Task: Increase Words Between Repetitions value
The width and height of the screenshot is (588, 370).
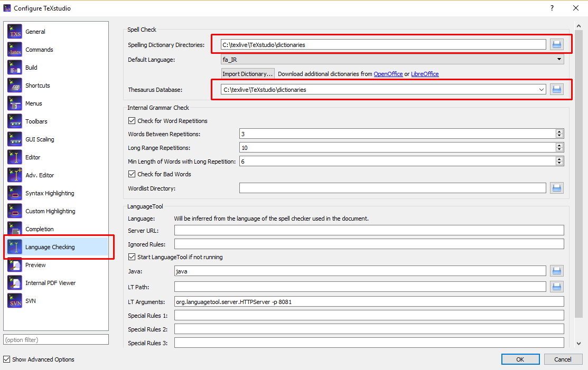Action: (559, 131)
